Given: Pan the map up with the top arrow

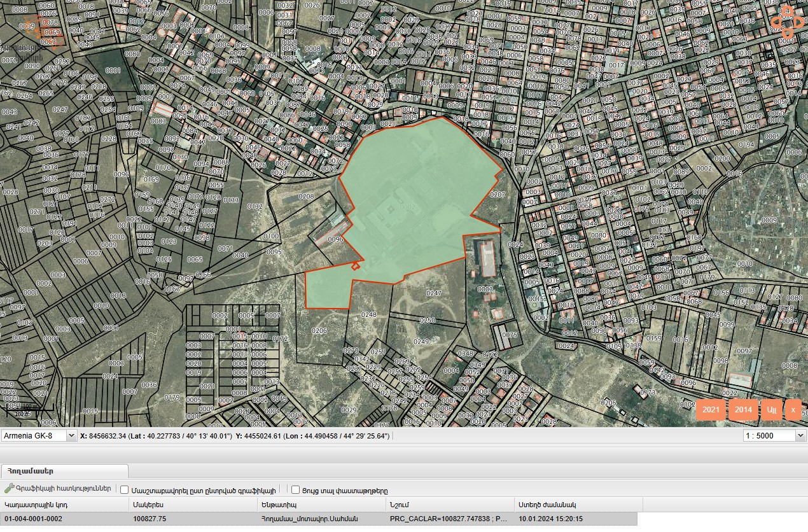Looking at the screenshot, I should pyautogui.click(x=787, y=11).
